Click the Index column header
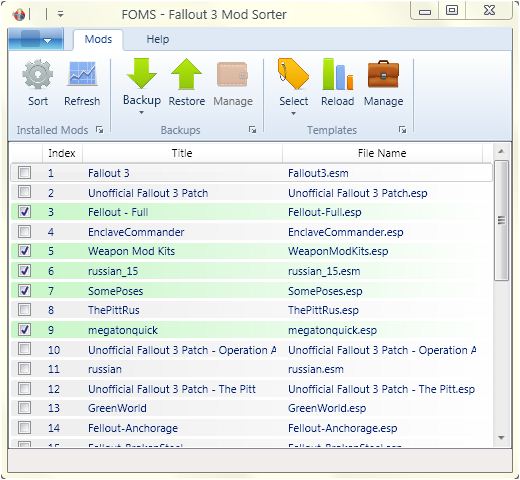Screen dimensions: 520x480 (x=62, y=153)
